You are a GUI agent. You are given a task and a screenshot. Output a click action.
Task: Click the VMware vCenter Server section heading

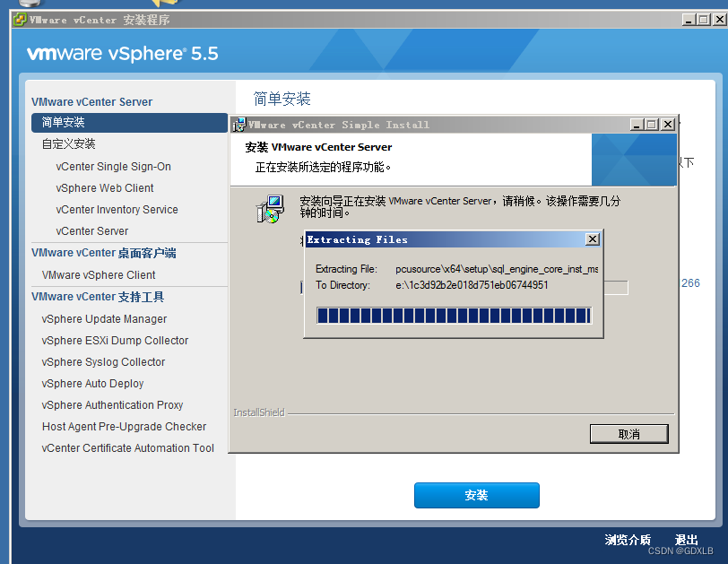92,101
